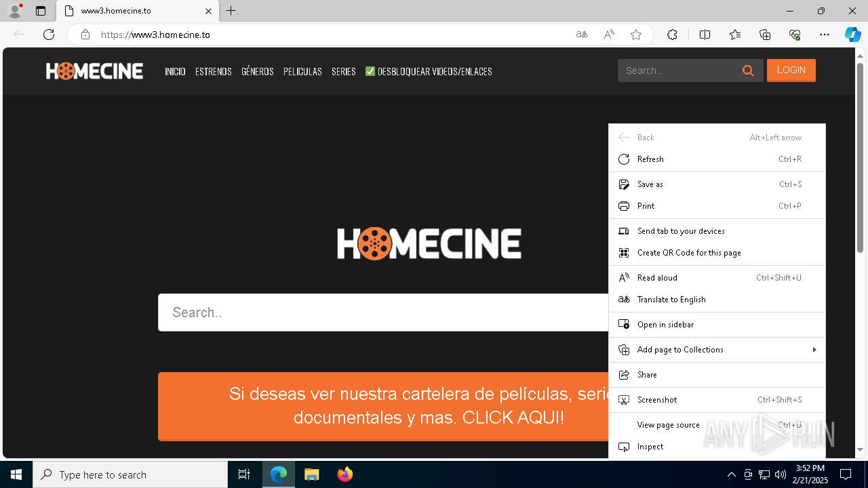Open PELICULAS navigation link
The image size is (868, 488).
[x=302, y=71]
